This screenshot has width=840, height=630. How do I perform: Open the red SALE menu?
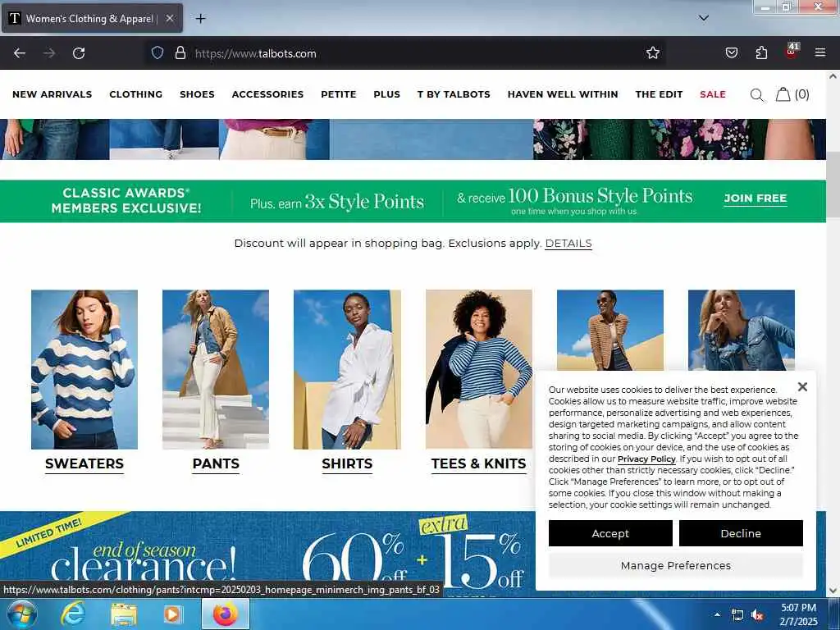pos(713,94)
